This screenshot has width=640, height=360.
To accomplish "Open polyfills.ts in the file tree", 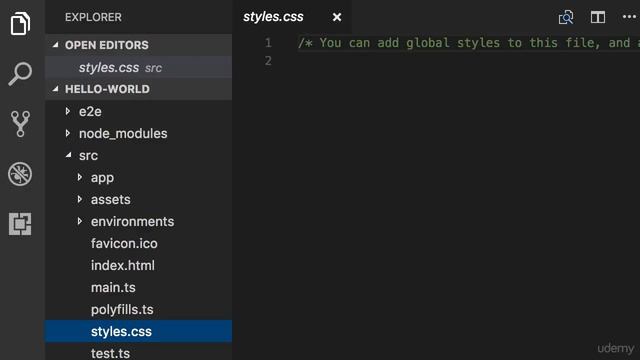I will (x=122, y=310).
